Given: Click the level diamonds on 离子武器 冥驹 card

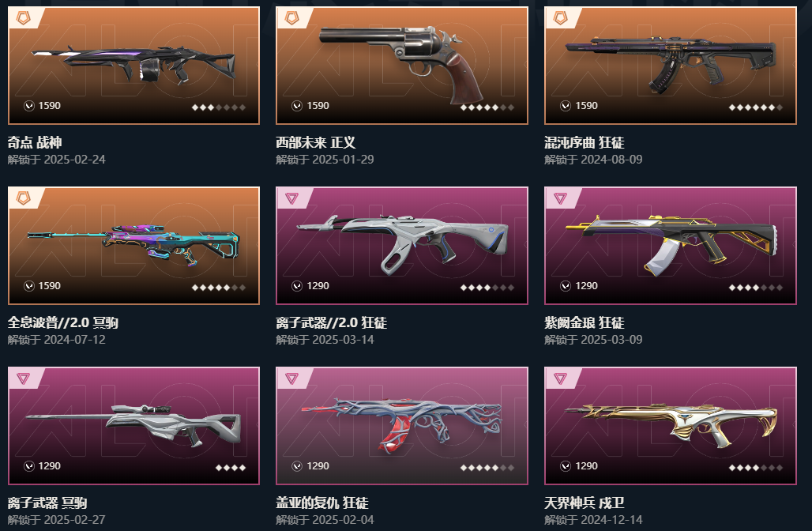Looking at the screenshot, I should point(231,468).
